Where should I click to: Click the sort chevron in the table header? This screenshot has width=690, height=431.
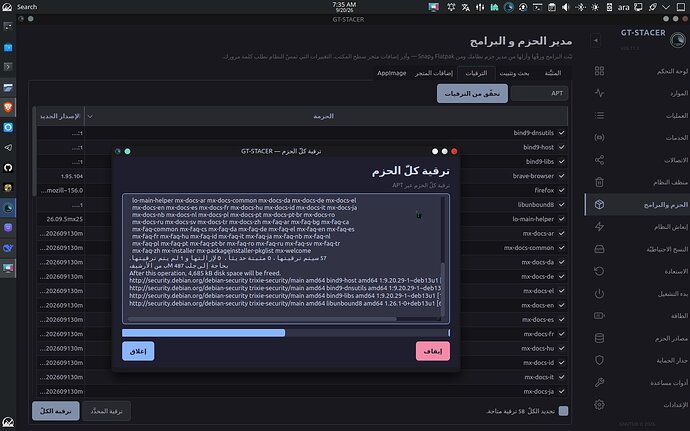(x=90, y=116)
